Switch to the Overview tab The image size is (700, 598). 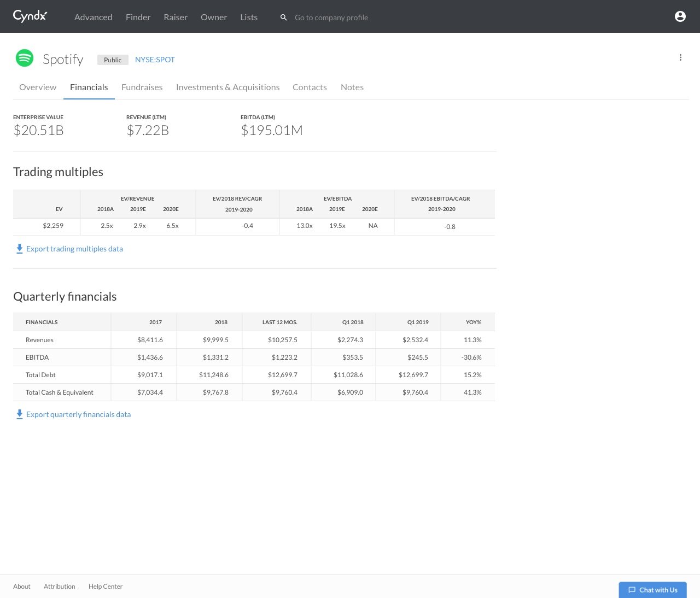coord(38,87)
